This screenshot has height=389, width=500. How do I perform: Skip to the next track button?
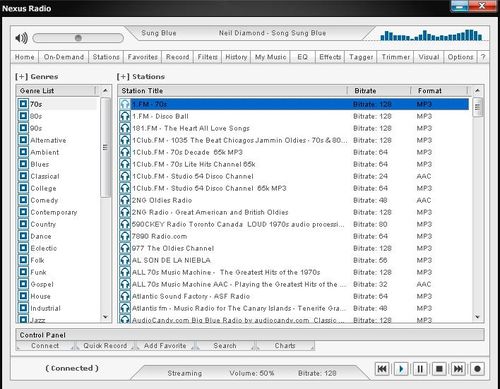click(458, 369)
